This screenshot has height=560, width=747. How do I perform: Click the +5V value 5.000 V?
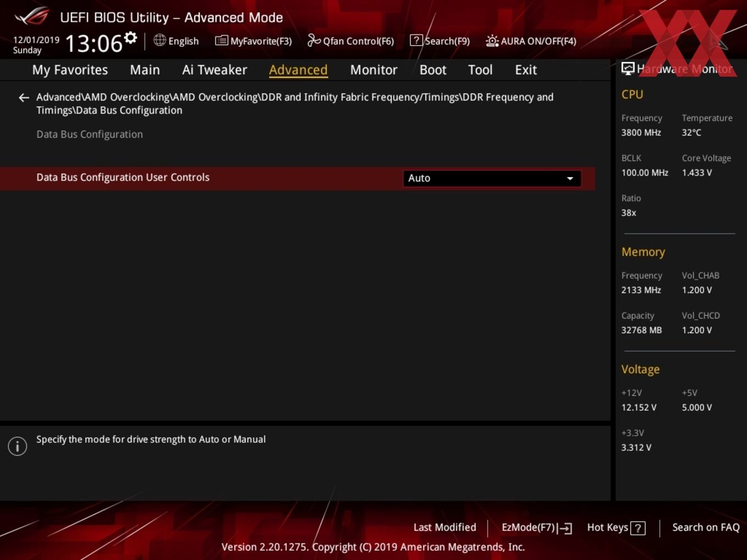coord(697,407)
